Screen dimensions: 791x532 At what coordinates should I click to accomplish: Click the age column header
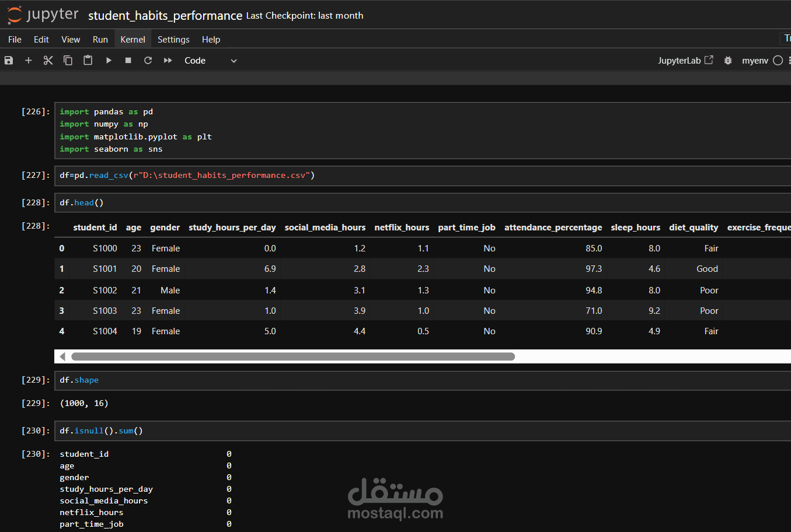pyautogui.click(x=134, y=228)
